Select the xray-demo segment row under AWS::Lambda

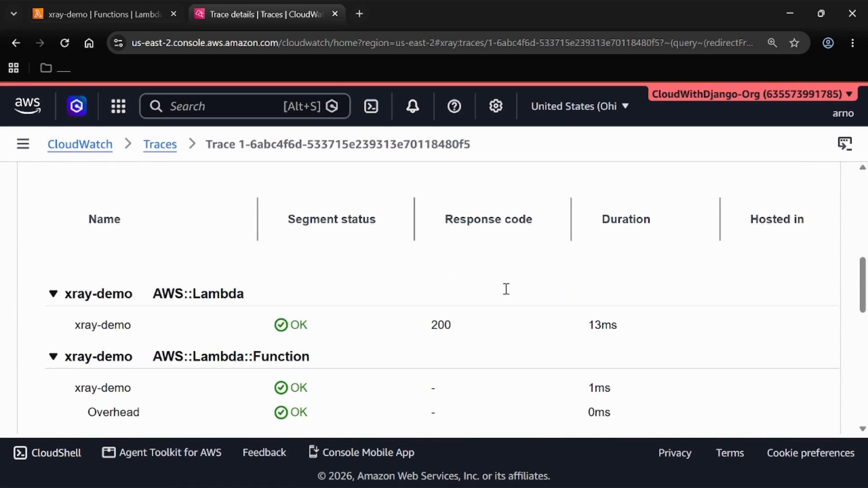coord(442,325)
